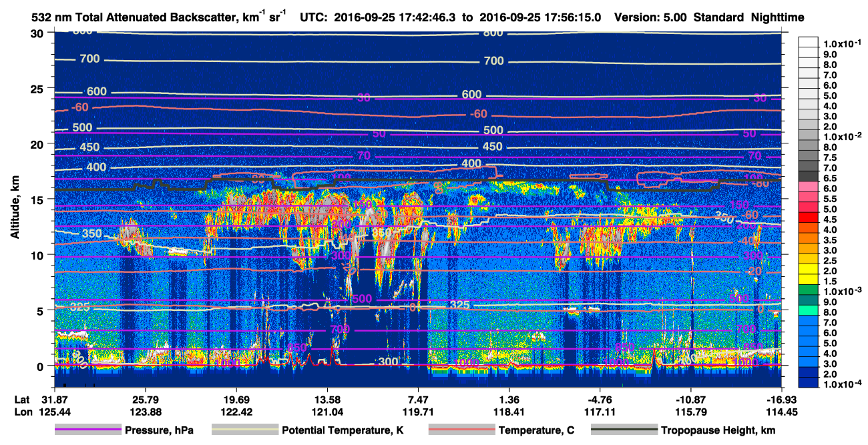Click the colorbar label 6.5
868x445 pixels.
tap(830, 178)
